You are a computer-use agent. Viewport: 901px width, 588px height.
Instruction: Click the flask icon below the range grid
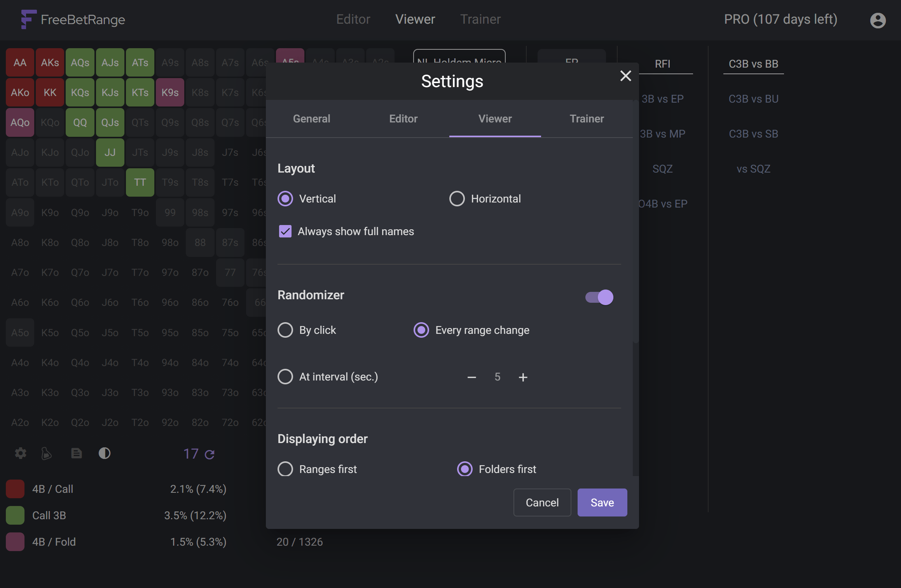47,453
